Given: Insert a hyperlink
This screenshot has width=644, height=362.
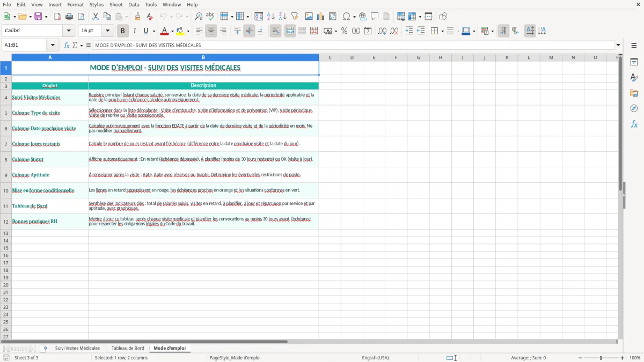Looking at the screenshot, I should [x=363, y=17].
